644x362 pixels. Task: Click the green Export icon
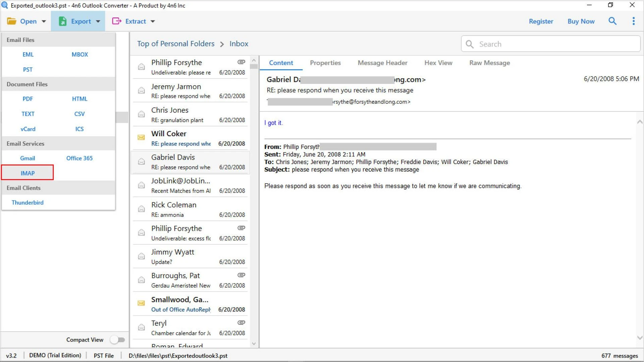[x=62, y=21]
